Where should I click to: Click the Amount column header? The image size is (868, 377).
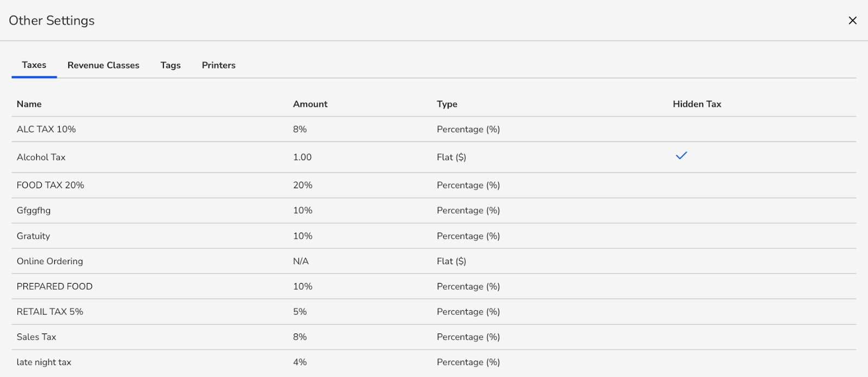[x=310, y=104]
